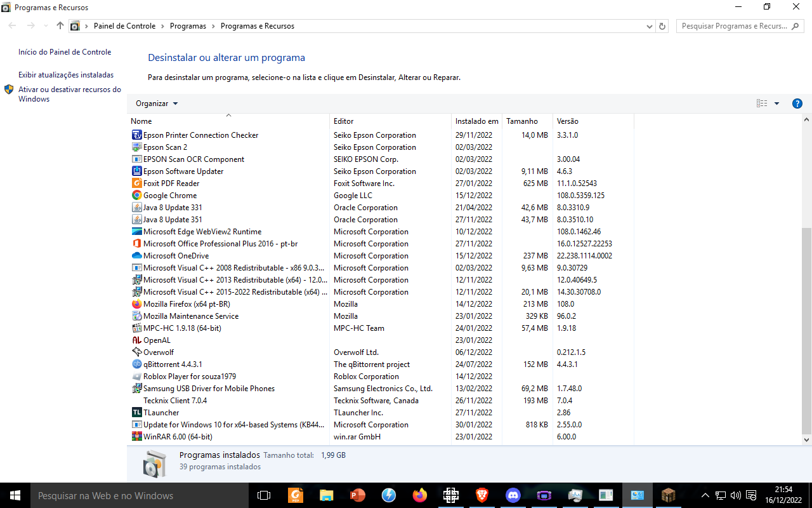
Task: Click the Overwolf program icon
Action: tap(136, 352)
